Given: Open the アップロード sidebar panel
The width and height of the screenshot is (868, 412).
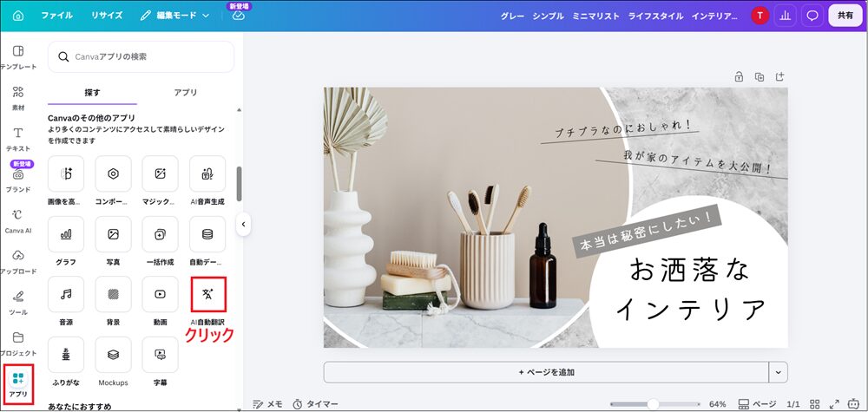Looking at the screenshot, I should [18, 262].
